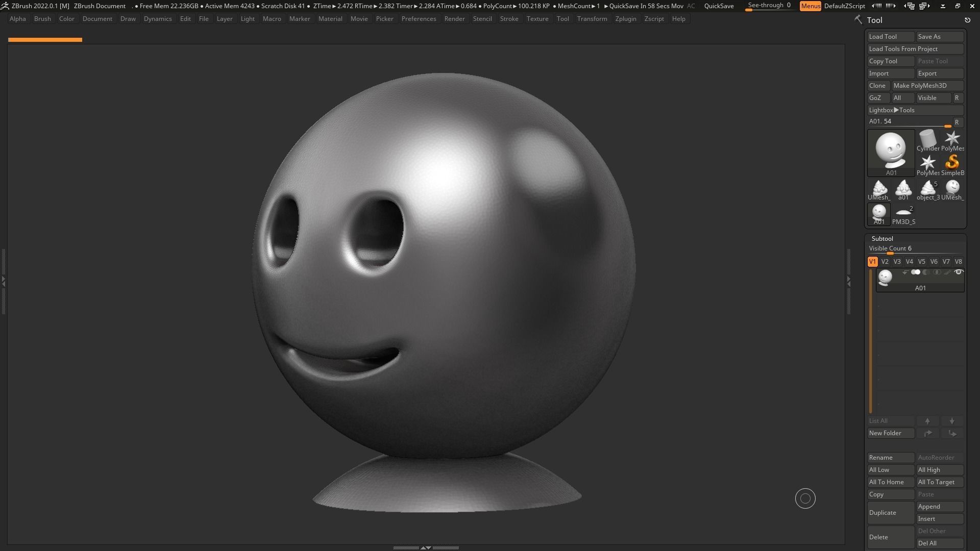The image size is (980, 551).
Task: Click the Tool palette dock arrow icon
Action: tap(967, 20)
